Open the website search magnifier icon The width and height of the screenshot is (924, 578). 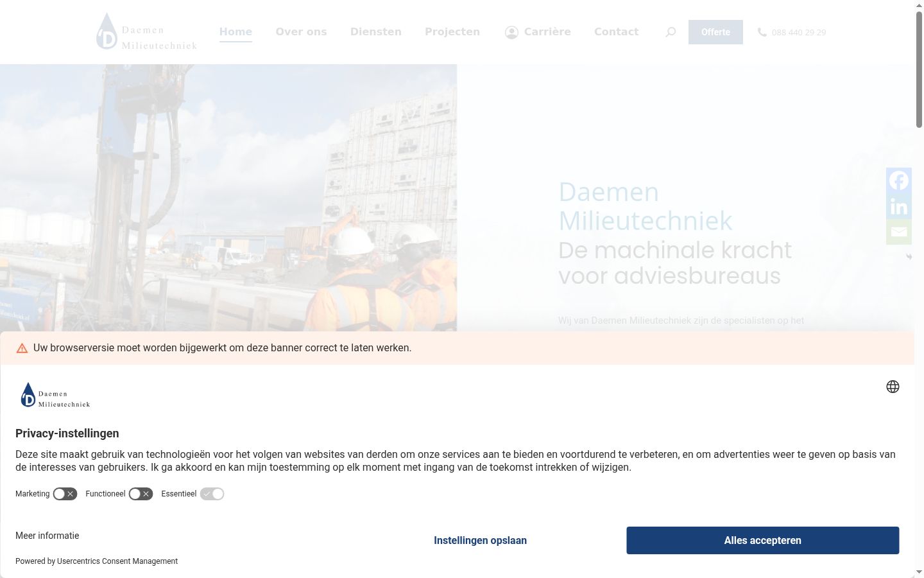click(671, 32)
